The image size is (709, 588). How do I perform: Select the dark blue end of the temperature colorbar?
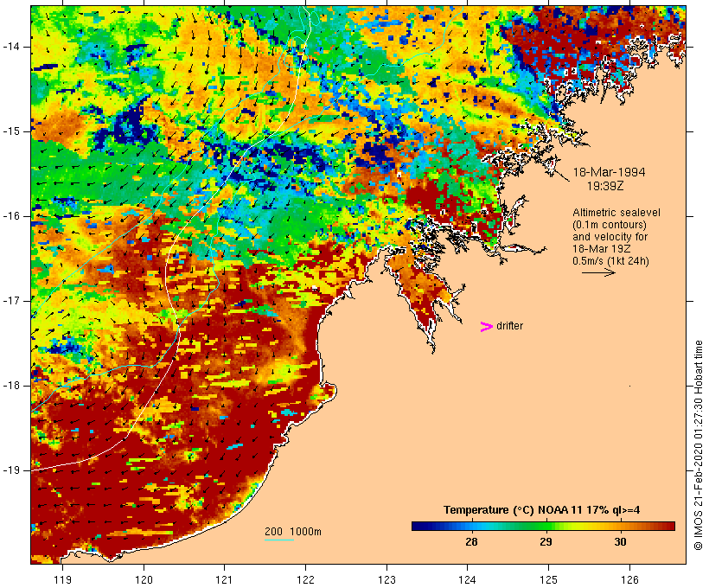tap(416, 525)
